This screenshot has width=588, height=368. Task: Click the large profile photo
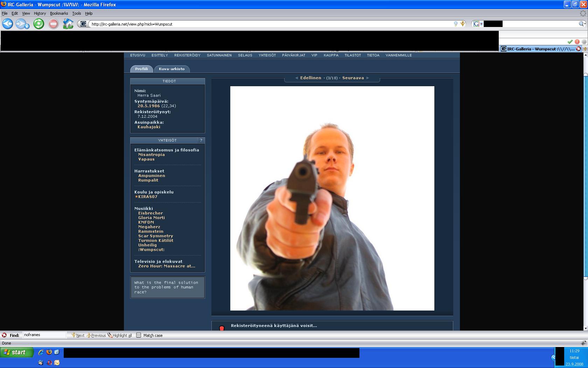coord(332,198)
